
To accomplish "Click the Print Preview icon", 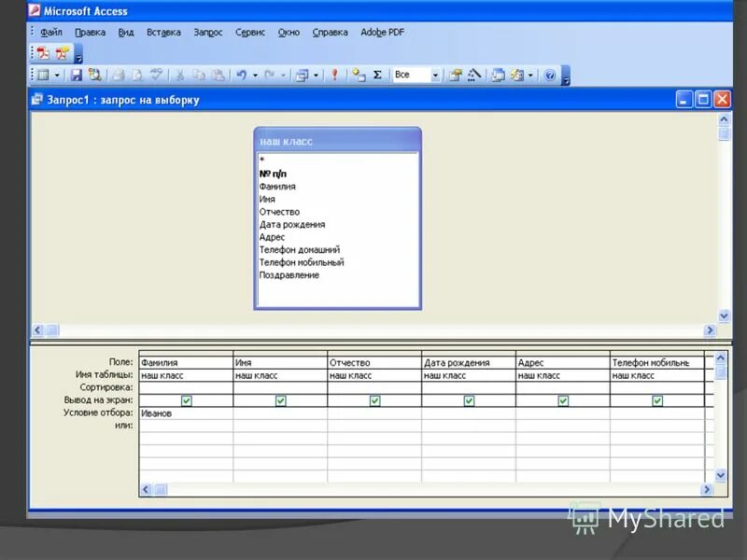I will (137, 75).
